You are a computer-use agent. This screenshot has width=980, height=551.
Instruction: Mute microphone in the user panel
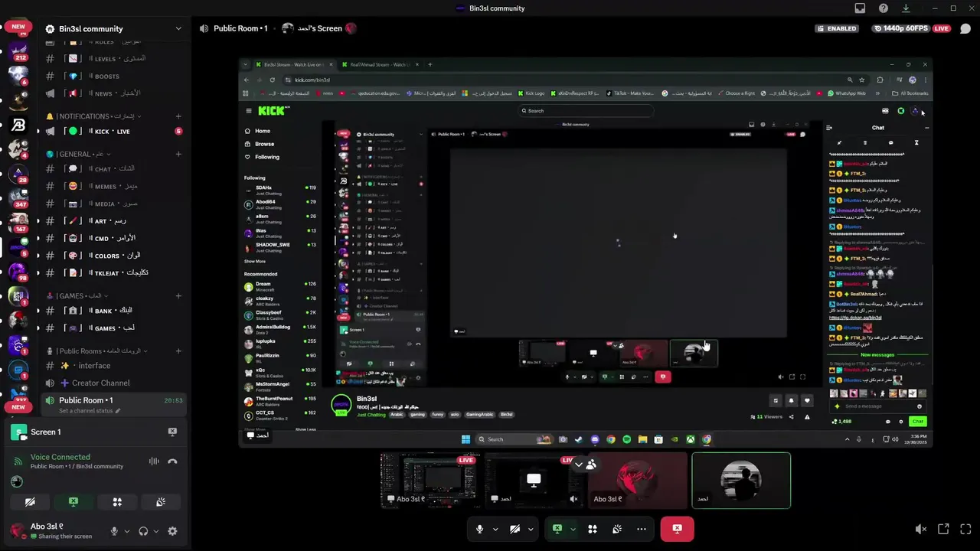(x=114, y=531)
